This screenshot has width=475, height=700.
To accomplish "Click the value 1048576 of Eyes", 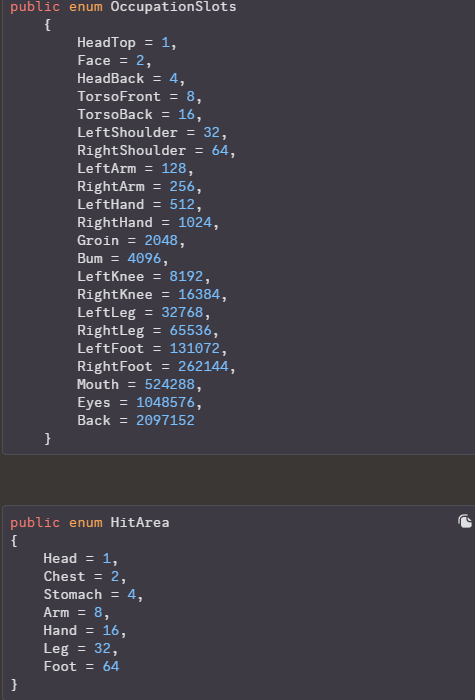I will click(165, 402).
